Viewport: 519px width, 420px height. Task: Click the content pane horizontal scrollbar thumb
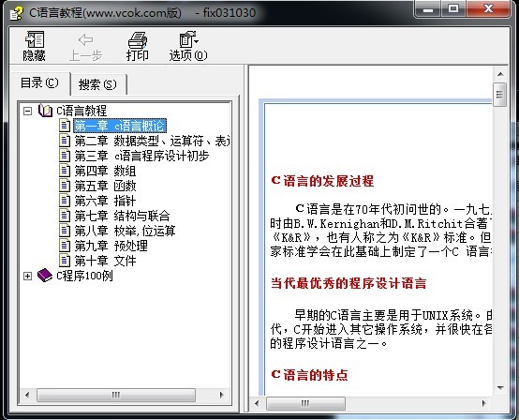tap(305, 403)
